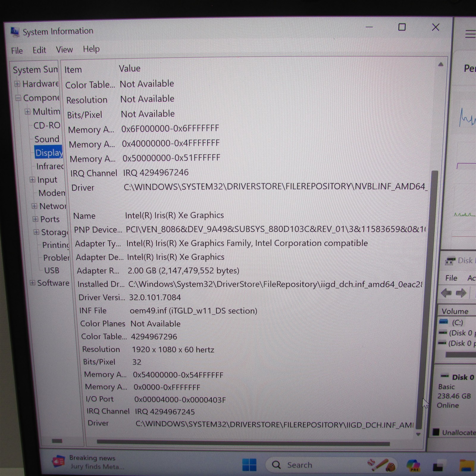The width and height of the screenshot is (476, 476).
Task: Select the Problem Devices tree item
Action: click(x=57, y=257)
